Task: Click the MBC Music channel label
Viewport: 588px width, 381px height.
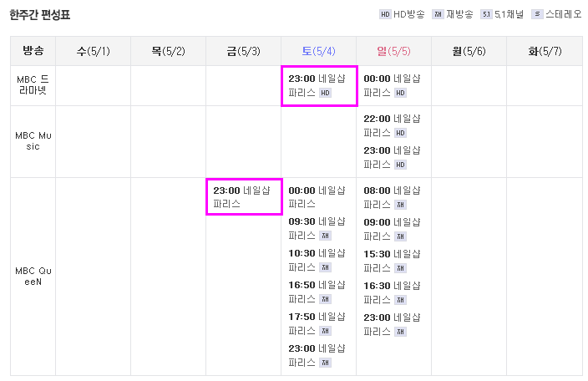Action: (x=33, y=141)
